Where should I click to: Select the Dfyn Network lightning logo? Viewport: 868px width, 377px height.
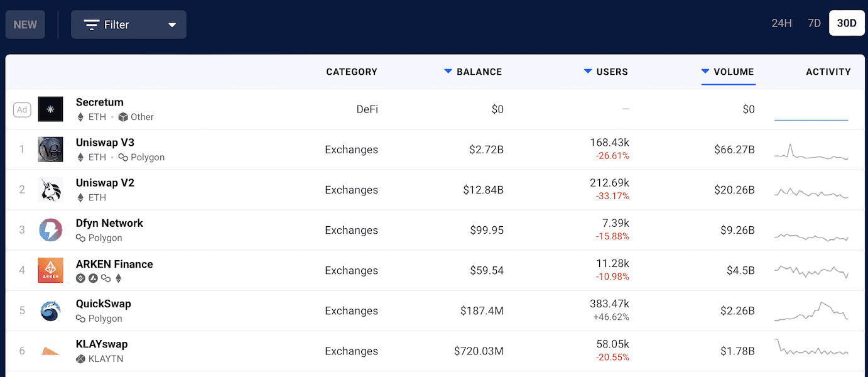point(50,230)
